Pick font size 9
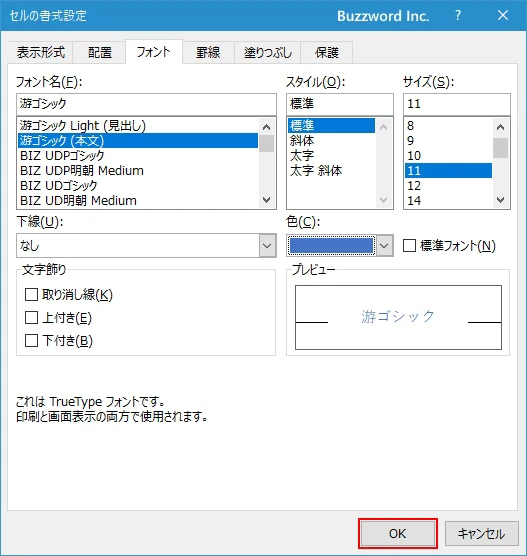This screenshot has width=527, height=556. (448, 140)
